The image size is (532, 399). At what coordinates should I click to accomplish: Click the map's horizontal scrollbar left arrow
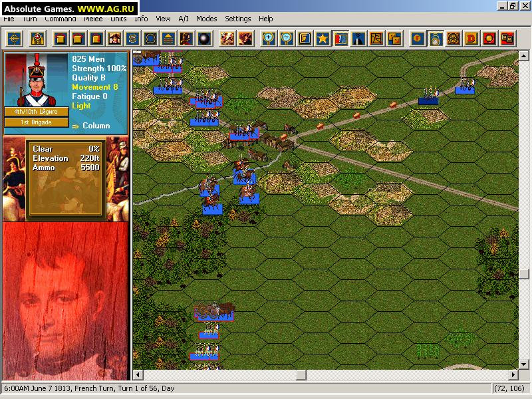tap(138, 375)
